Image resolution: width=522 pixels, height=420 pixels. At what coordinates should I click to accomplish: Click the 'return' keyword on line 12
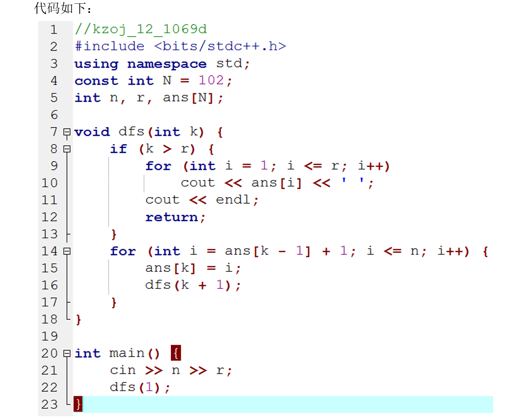pyautogui.click(x=172, y=217)
